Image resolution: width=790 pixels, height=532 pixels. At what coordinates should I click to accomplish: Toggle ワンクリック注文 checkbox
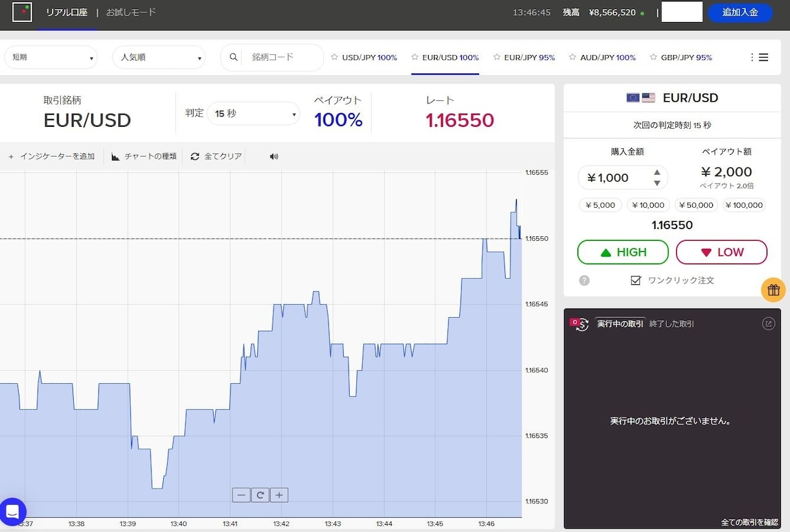(636, 280)
